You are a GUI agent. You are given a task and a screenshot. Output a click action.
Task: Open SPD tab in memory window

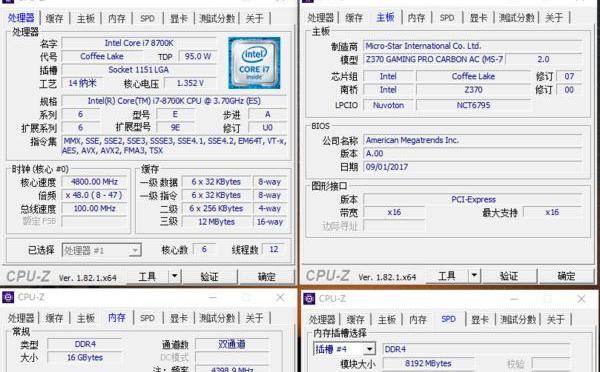(147, 318)
